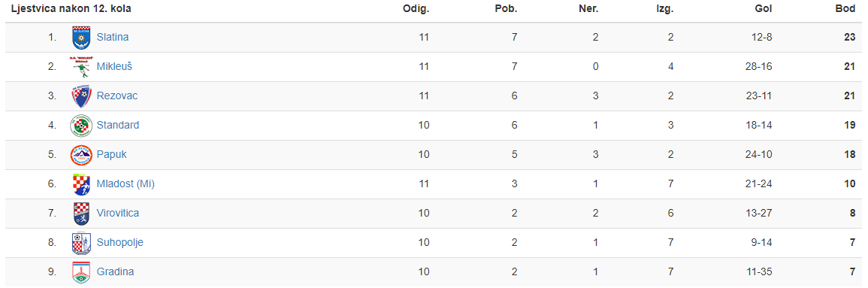Viewport: 868px width, 288px height.
Task: Open the Standard team link
Action: [118, 126]
